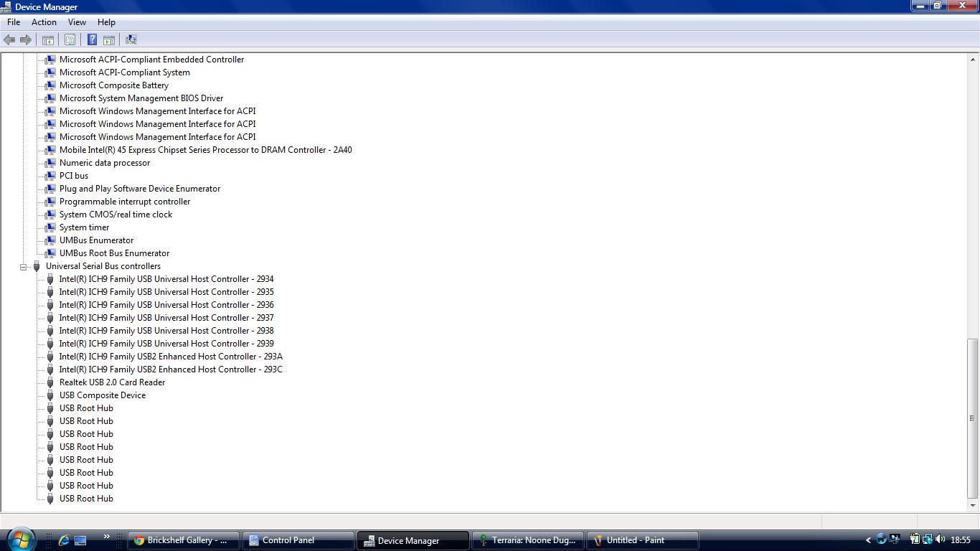Click the Show Desktop quick launch icon

(x=80, y=540)
